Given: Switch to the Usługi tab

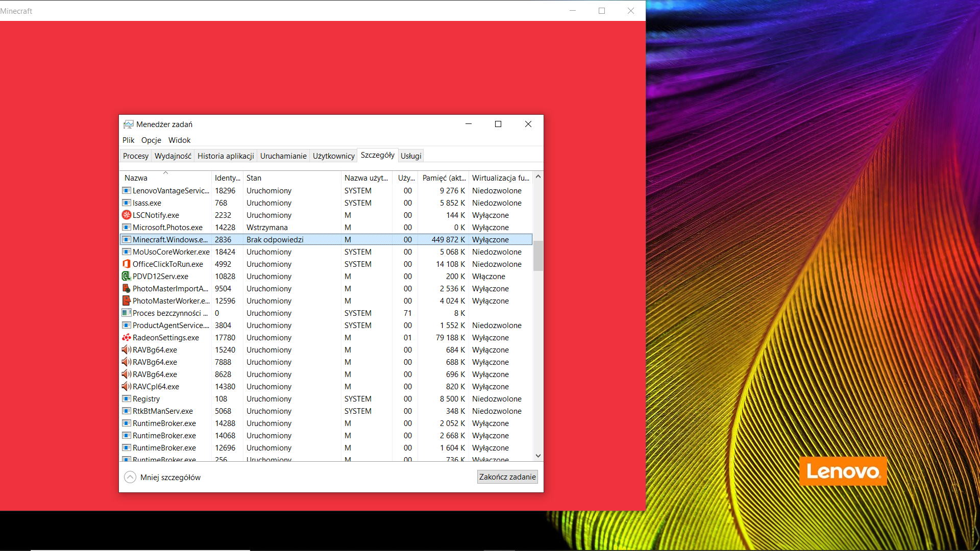Looking at the screenshot, I should click(x=411, y=156).
